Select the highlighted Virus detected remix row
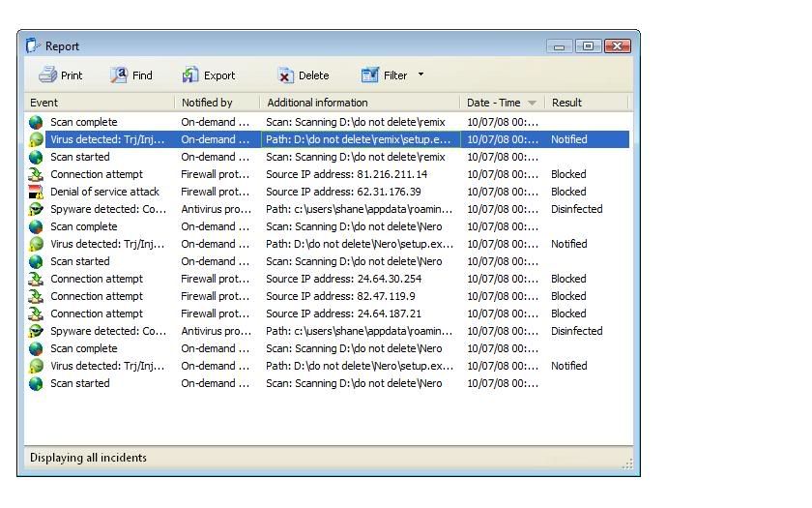 point(329,139)
